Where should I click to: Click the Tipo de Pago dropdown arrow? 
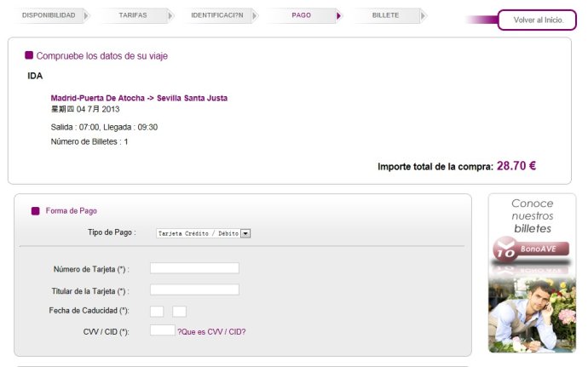(x=245, y=233)
